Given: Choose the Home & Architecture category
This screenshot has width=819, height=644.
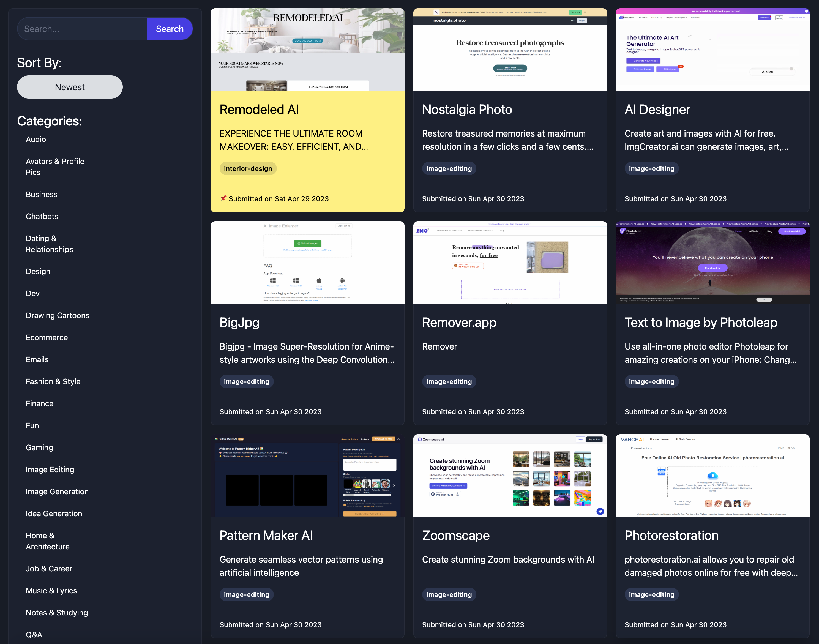Looking at the screenshot, I should [48, 541].
